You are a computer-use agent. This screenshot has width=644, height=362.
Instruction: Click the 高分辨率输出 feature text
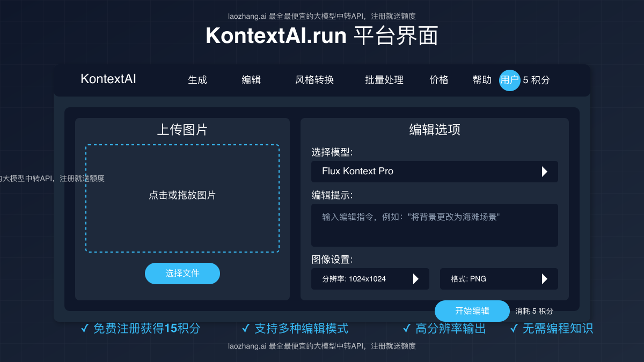click(x=451, y=328)
